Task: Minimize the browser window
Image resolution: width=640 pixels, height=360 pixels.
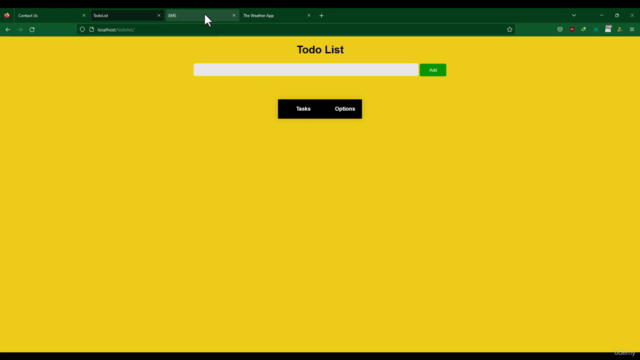Action: 601,16
